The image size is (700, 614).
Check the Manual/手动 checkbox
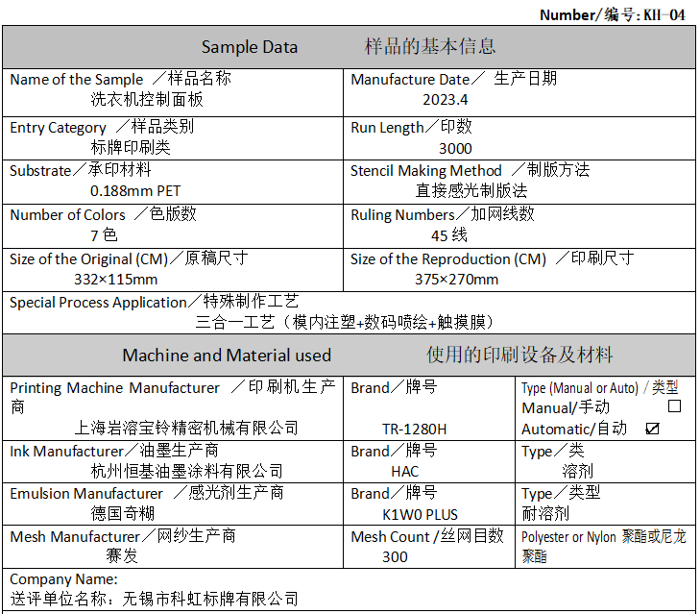(674, 406)
